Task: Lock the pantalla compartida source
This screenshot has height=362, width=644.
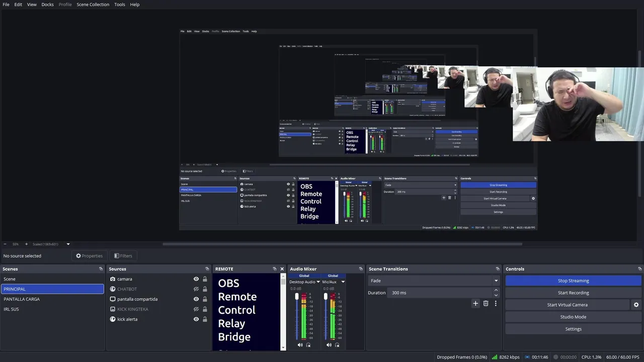Action: pos(205,299)
